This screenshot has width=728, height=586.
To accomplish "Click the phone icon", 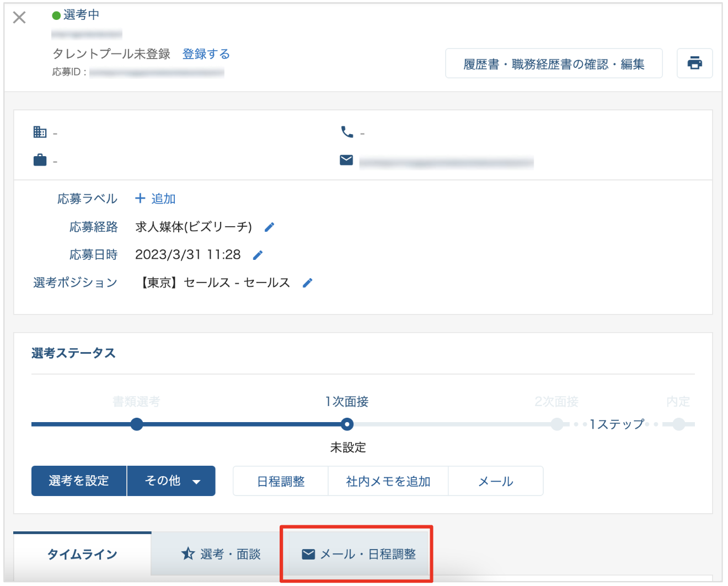I will (347, 132).
